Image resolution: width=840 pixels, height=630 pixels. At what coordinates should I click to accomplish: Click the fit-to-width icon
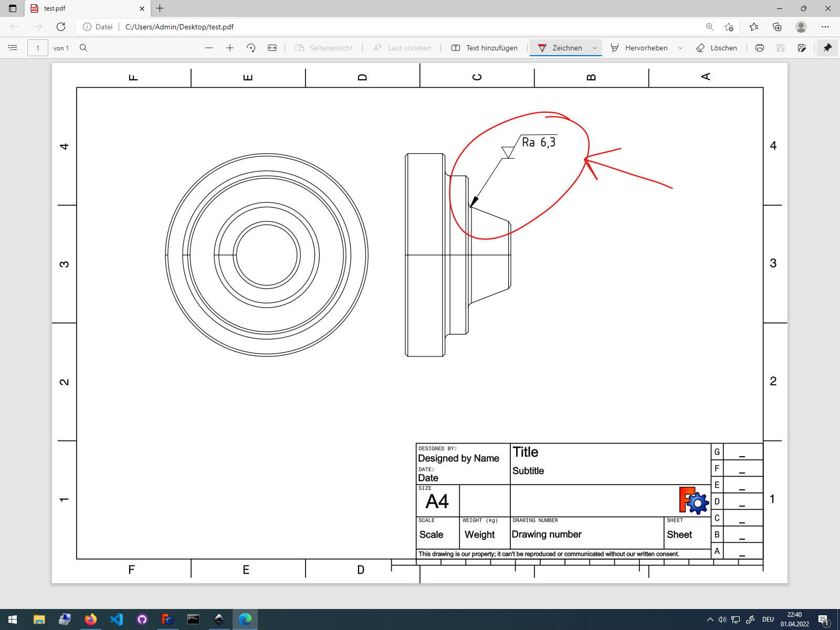pyautogui.click(x=271, y=48)
